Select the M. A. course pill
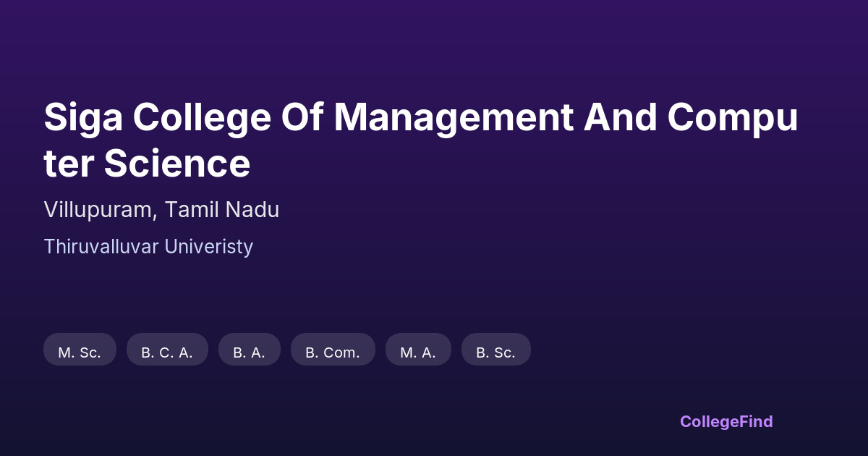The width and height of the screenshot is (868, 456). point(418,352)
